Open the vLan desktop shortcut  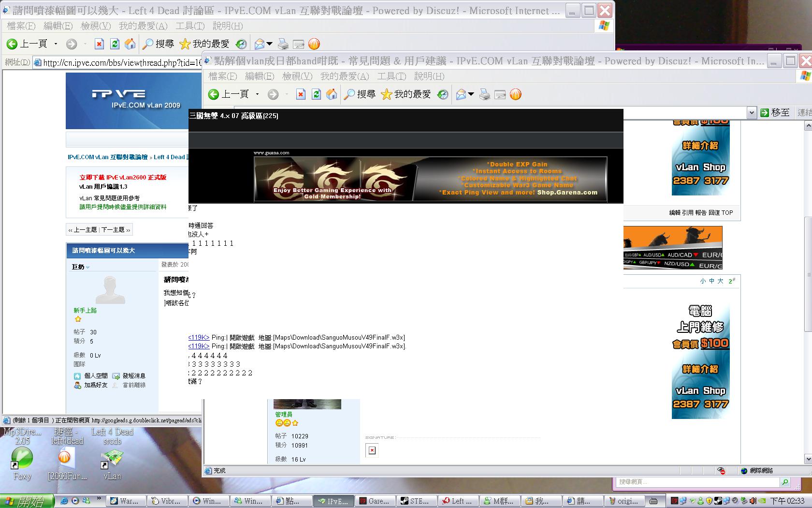pos(112,460)
